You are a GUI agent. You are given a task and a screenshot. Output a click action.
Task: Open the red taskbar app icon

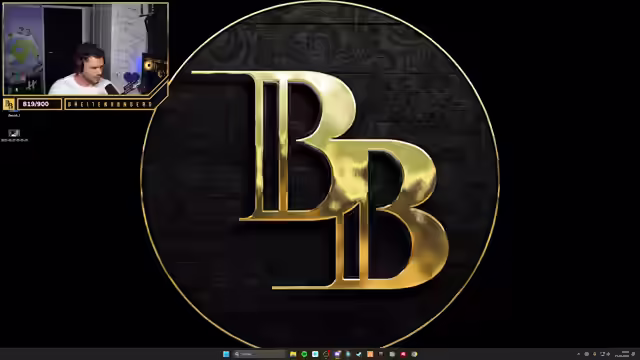click(403, 354)
